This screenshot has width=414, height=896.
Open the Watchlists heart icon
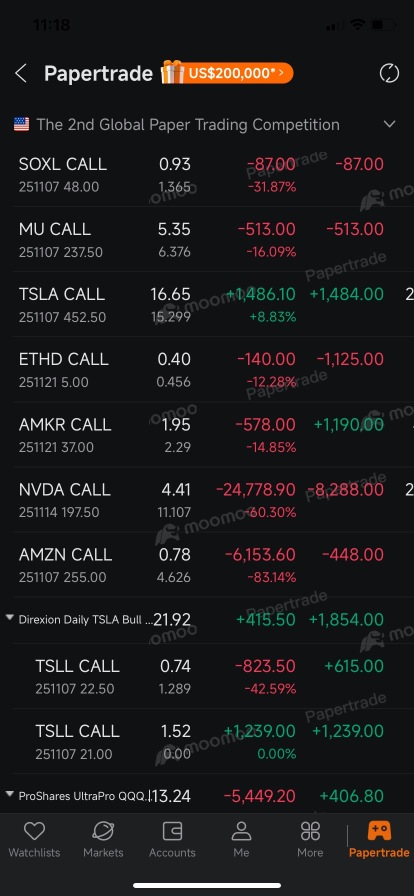coord(34,831)
